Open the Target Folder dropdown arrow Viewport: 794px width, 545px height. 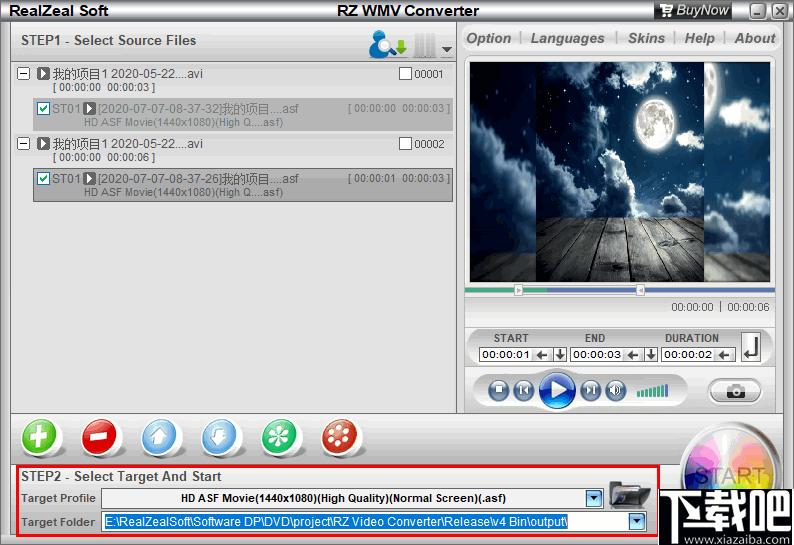tap(637, 521)
